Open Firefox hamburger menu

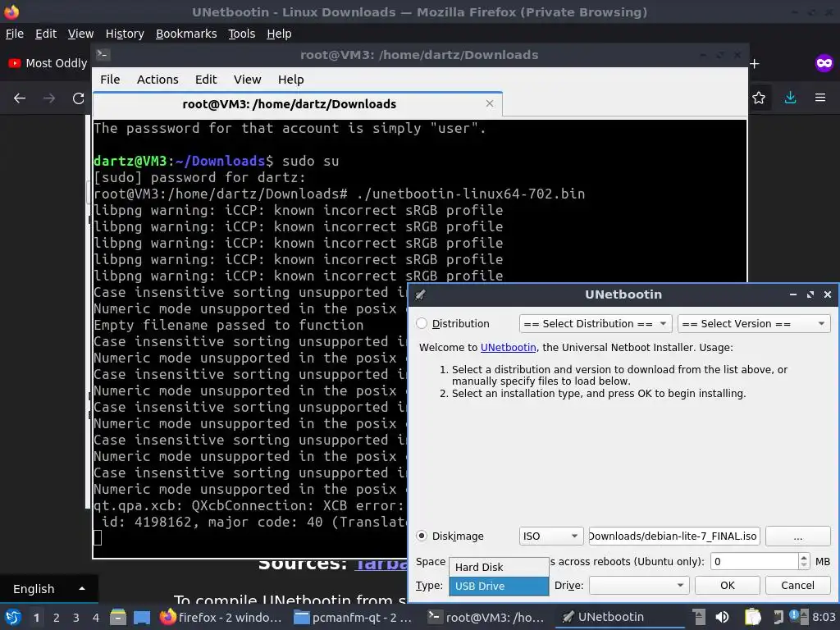point(820,98)
